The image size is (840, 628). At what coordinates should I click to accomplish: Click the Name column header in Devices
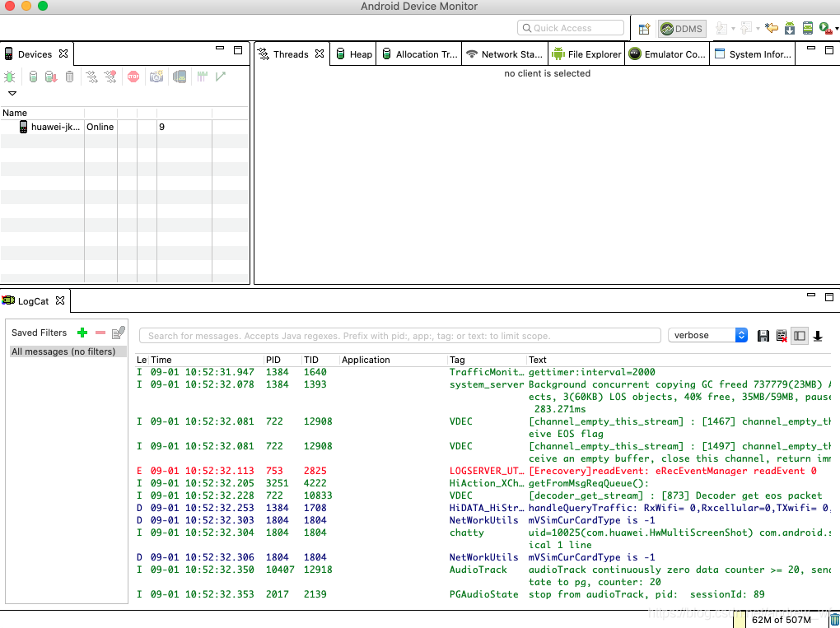(x=42, y=113)
